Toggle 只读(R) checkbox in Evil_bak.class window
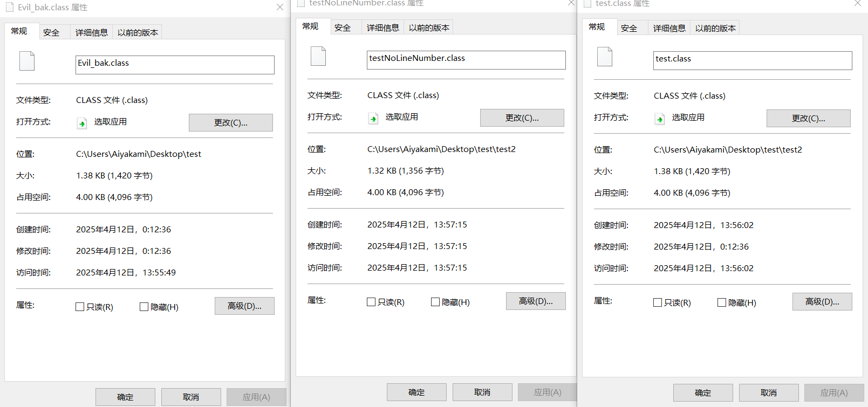Image resolution: width=868 pixels, height=407 pixels. (x=80, y=307)
